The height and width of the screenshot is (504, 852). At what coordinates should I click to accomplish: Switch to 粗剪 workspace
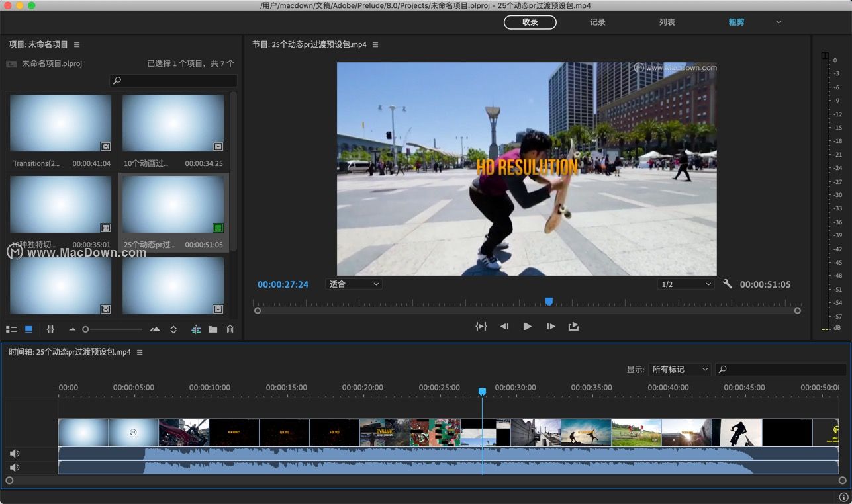click(736, 22)
